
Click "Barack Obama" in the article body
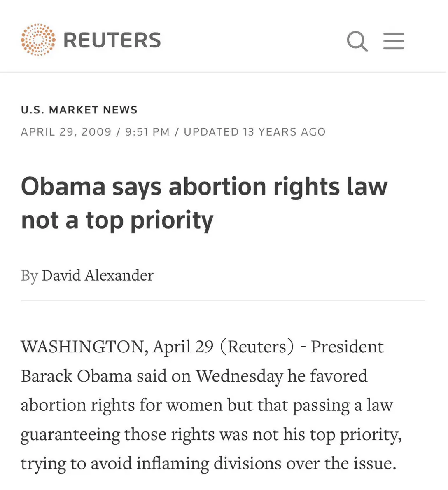click(76, 376)
